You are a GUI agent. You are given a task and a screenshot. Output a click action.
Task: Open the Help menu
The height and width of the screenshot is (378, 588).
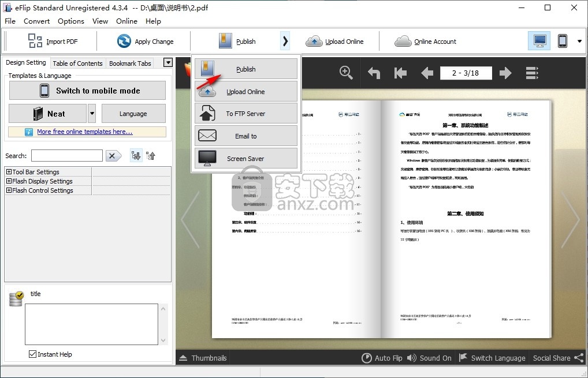tap(153, 21)
